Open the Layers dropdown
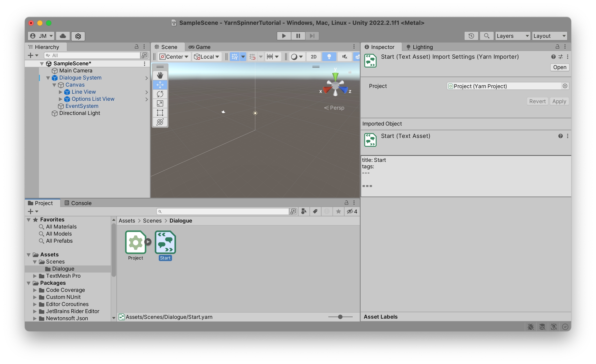The height and width of the screenshot is (364, 596). click(x=512, y=36)
